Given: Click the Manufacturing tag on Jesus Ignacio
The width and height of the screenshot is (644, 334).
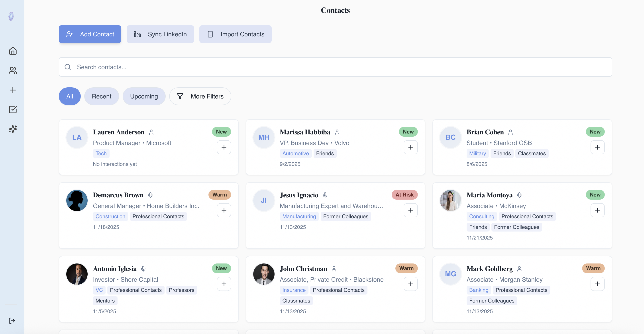Looking at the screenshot, I should [x=299, y=216].
